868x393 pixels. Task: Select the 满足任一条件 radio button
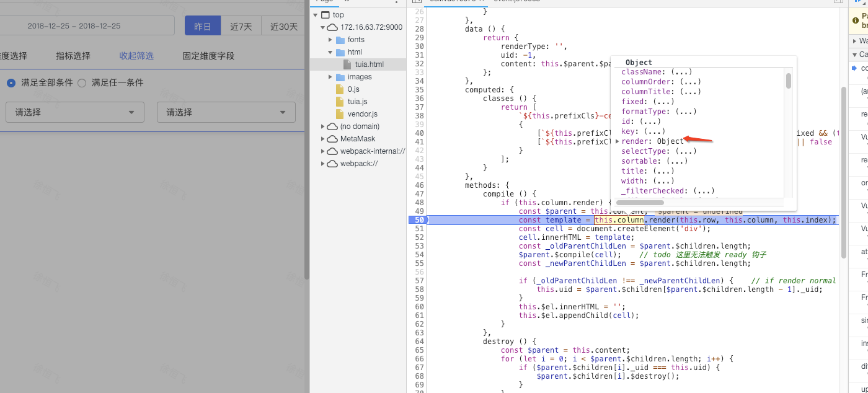coord(82,82)
